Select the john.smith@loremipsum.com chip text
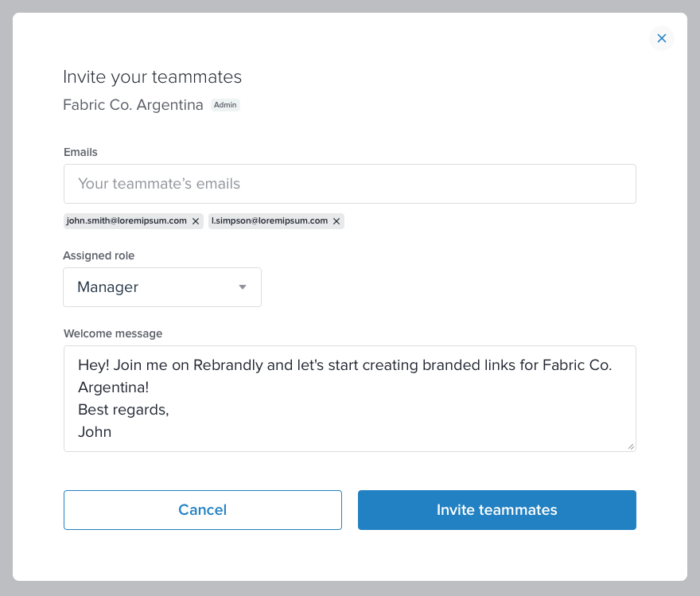Image resolution: width=700 pixels, height=596 pixels. (126, 220)
